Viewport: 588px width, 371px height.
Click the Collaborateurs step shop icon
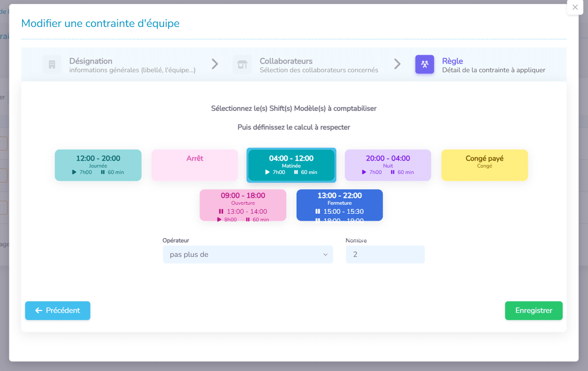coord(242,65)
